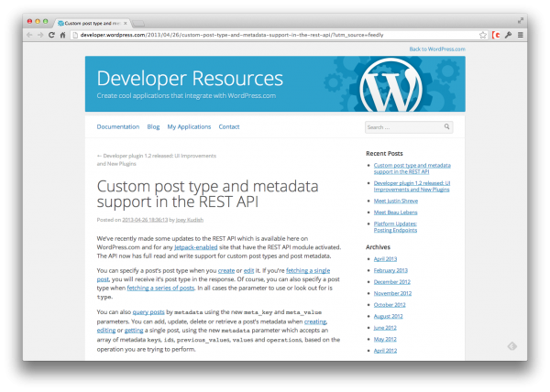Click the WordPress logo in the banner
This screenshot has height=392, width=550.
coord(390,85)
